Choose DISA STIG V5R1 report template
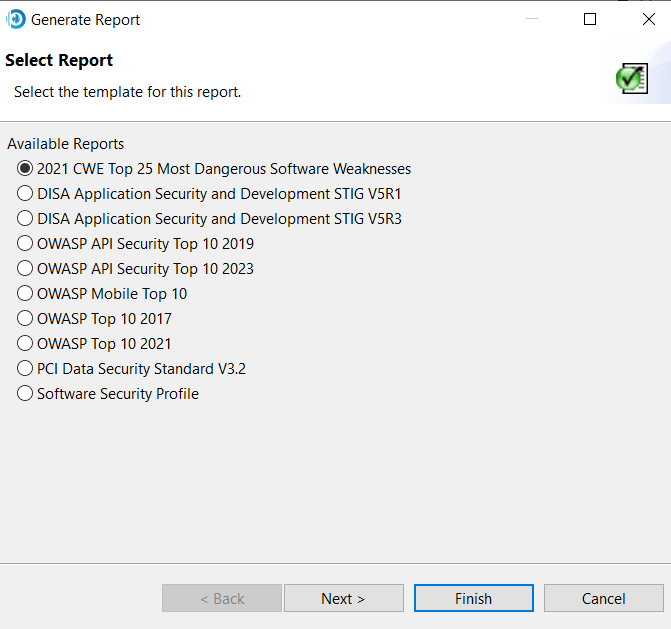The width and height of the screenshot is (671, 629). point(25,194)
